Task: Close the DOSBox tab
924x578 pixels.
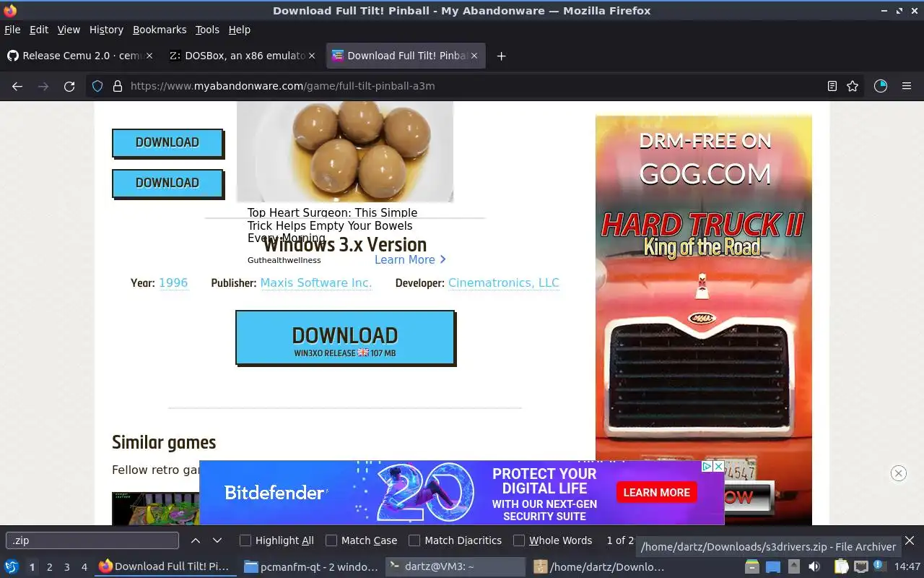Action: (312, 56)
